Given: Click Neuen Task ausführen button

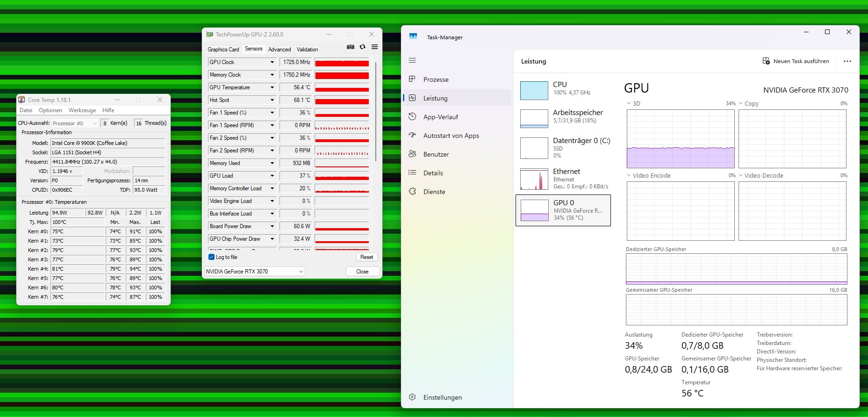Looking at the screenshot, I should point(796,61).
